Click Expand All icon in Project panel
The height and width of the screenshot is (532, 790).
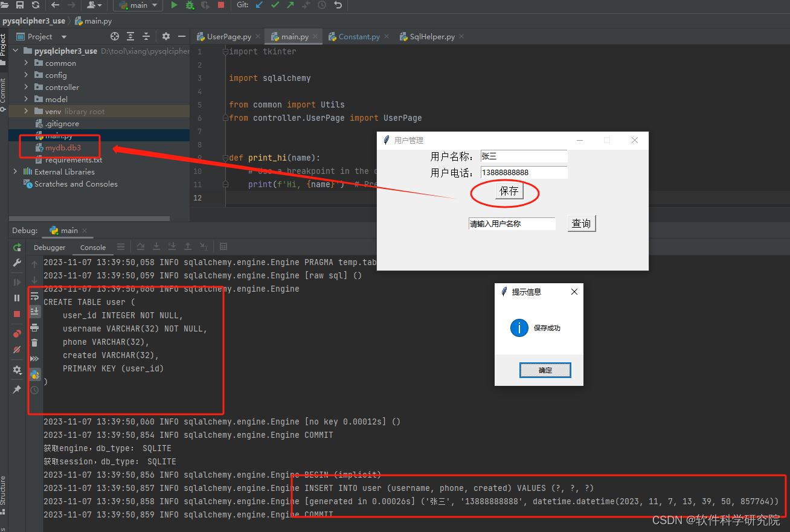[x=130, y=36]
